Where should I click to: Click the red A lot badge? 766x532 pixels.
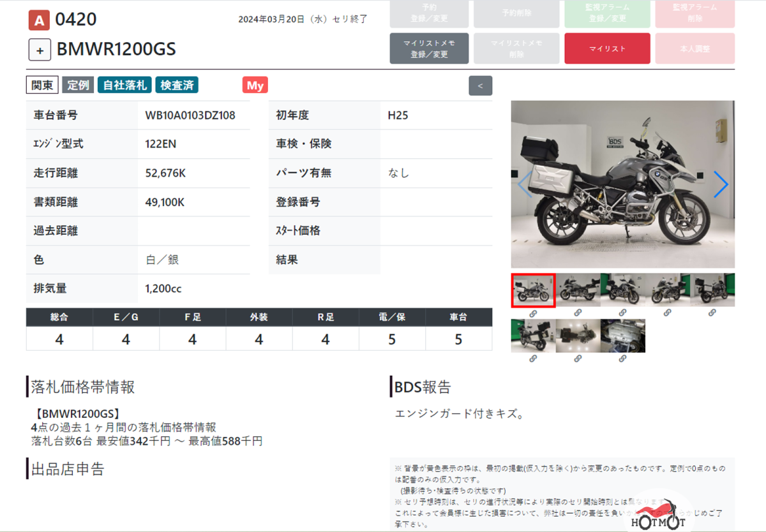click(x=40, y=20)
